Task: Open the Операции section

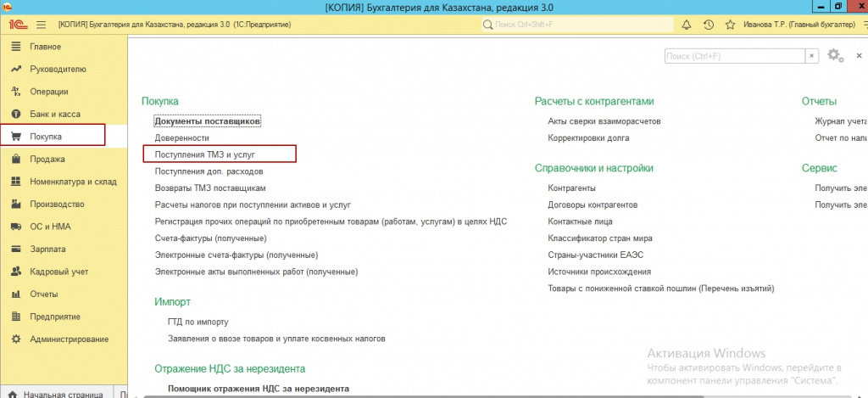Action: pos(48,92)
